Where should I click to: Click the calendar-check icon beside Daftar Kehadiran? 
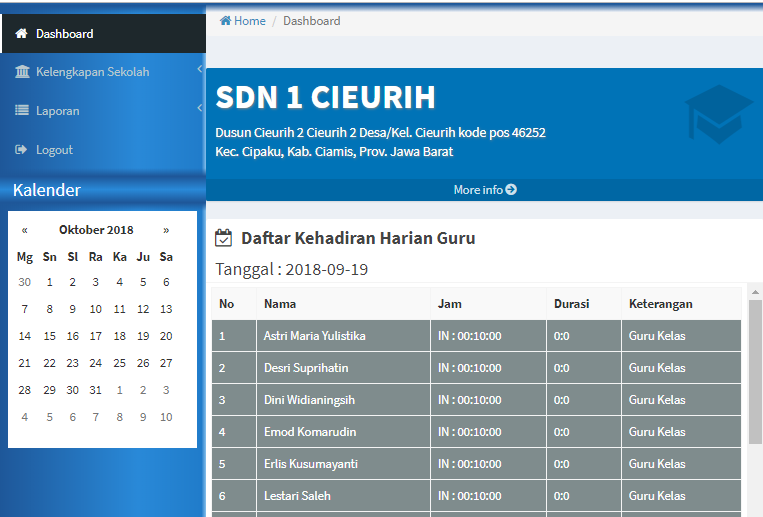(223, 238)
